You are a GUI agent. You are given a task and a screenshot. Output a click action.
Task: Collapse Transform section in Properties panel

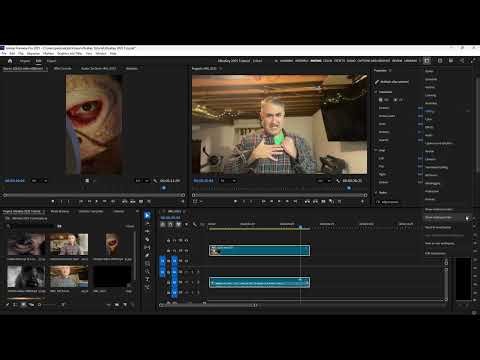point(376,92)
